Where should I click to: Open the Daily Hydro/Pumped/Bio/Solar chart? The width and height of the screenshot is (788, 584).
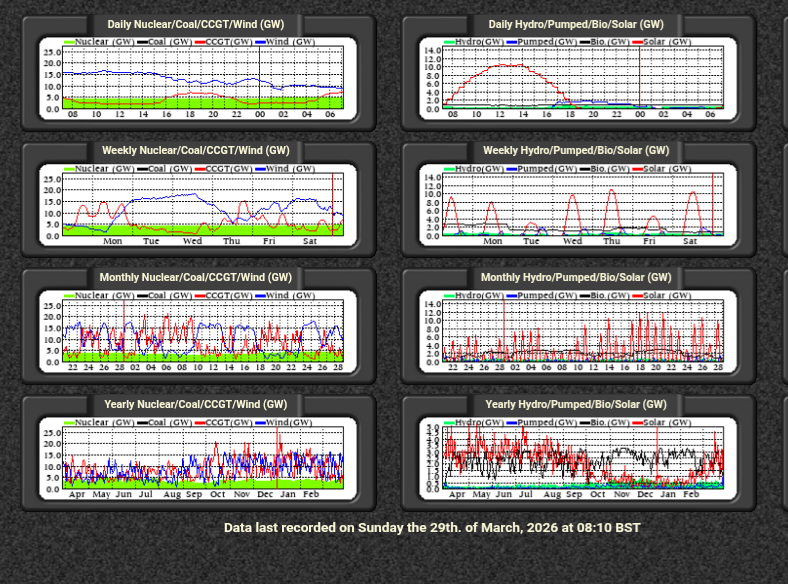(x=584, y=80)
